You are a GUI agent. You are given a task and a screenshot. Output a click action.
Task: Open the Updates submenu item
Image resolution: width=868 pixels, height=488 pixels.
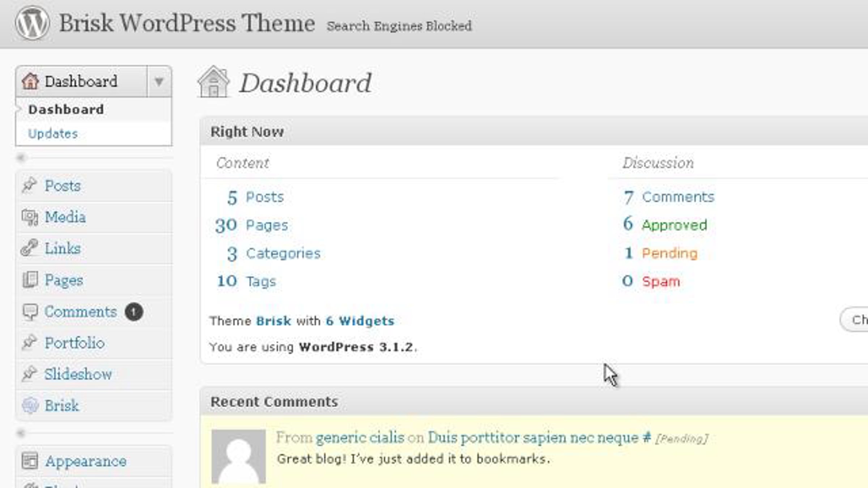[x=53, y=134]
